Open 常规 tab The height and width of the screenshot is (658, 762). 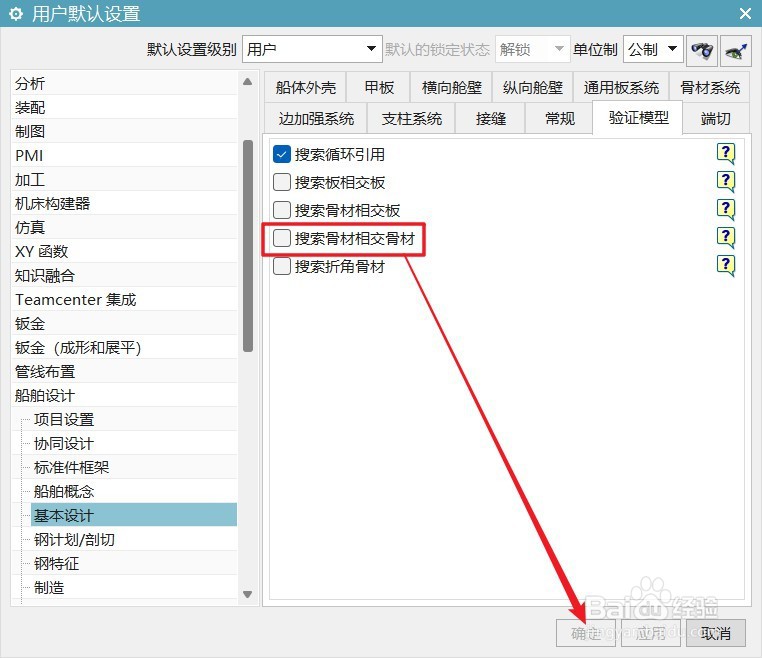(x=559, y=119)
